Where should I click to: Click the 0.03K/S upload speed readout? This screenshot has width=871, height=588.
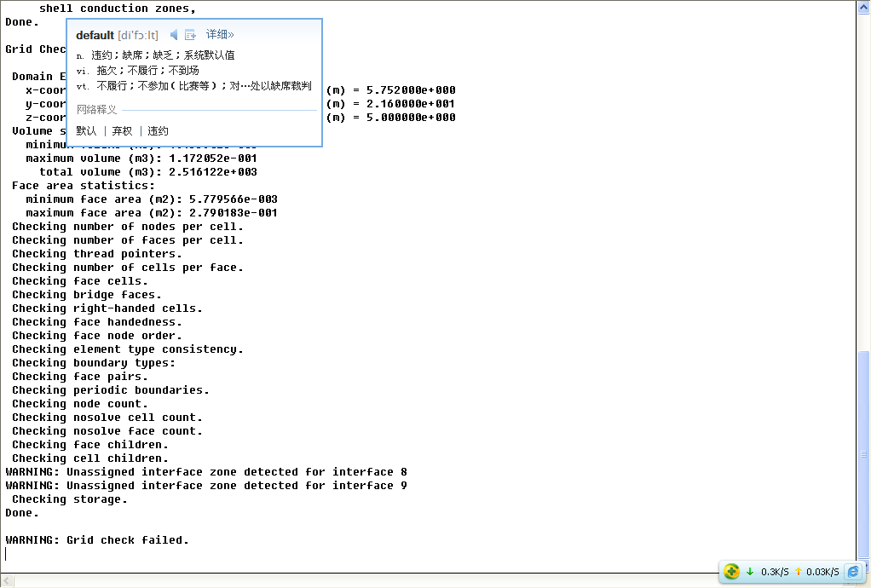[822, 572]
